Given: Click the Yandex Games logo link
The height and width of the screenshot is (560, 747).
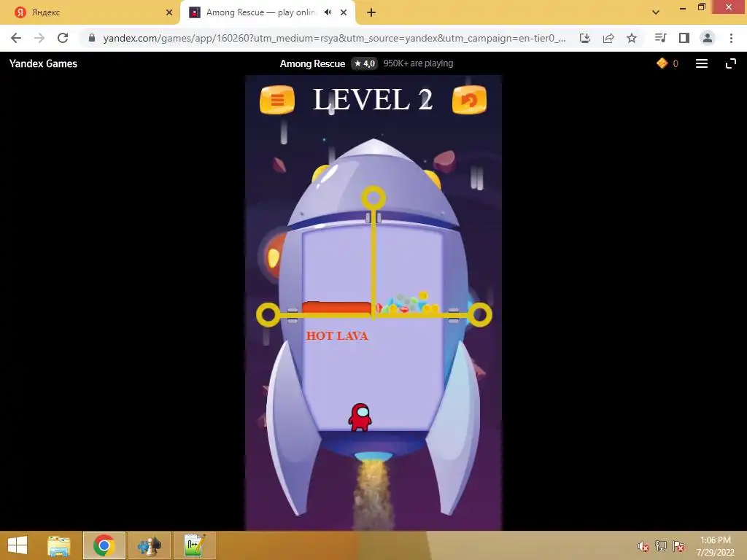Looking at the screenshot, I should [43, 63].
